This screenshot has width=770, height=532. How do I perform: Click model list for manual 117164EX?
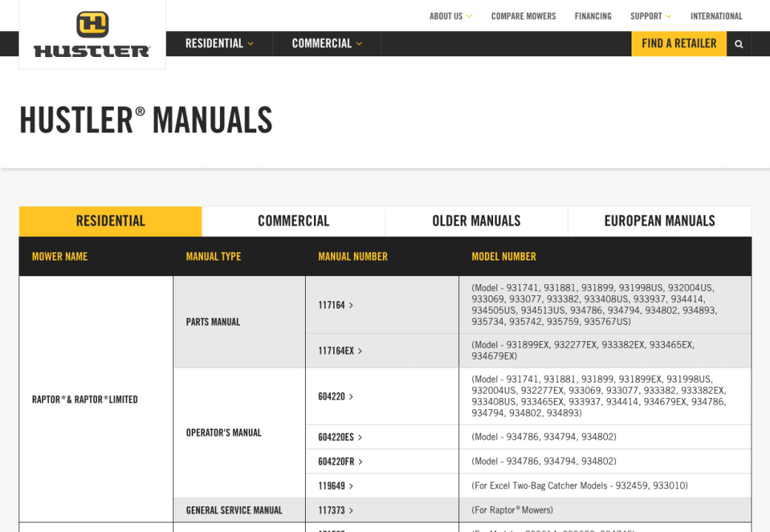583,351
